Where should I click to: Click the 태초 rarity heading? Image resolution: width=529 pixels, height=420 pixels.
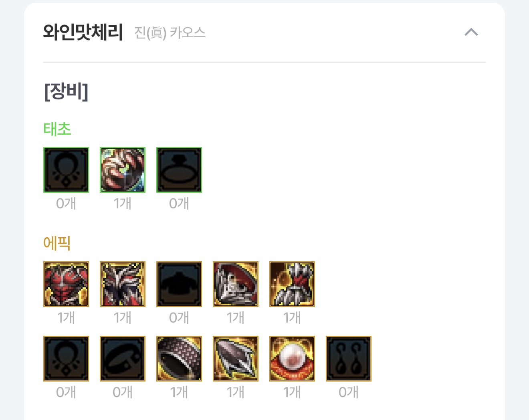[x=57, y=129]
